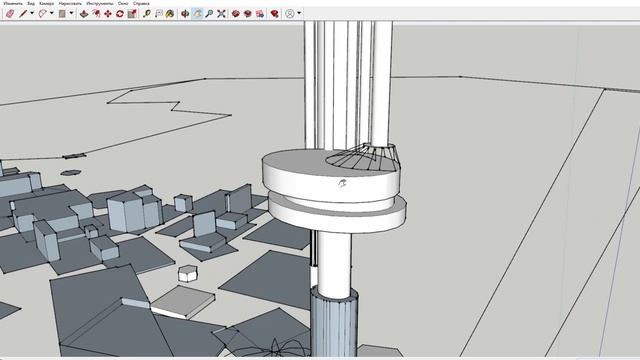Image resolution: width=640 pixels, height=360 pixels.
Task: Open the Камера menu
Action: (x=47, y=3)
